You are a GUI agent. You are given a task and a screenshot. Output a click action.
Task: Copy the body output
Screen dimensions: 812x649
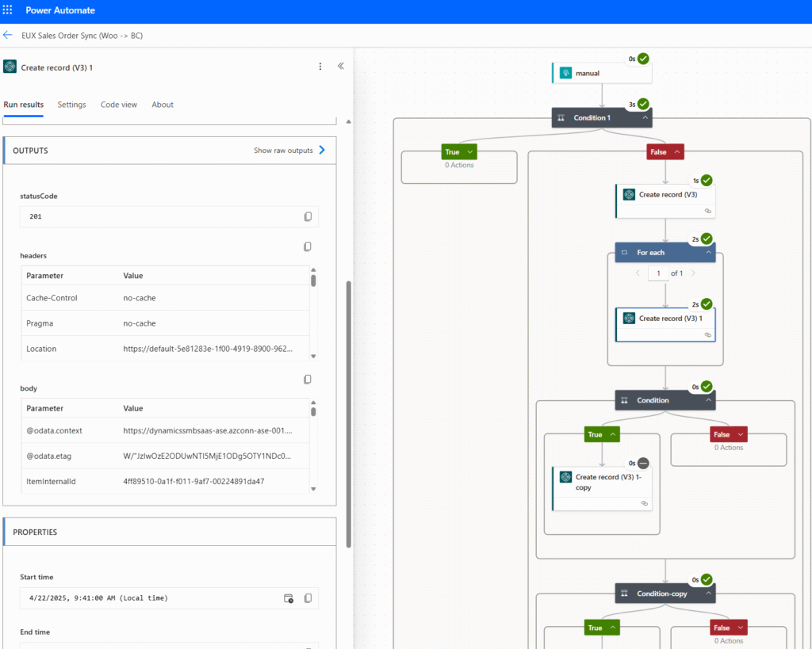point(308,380)
